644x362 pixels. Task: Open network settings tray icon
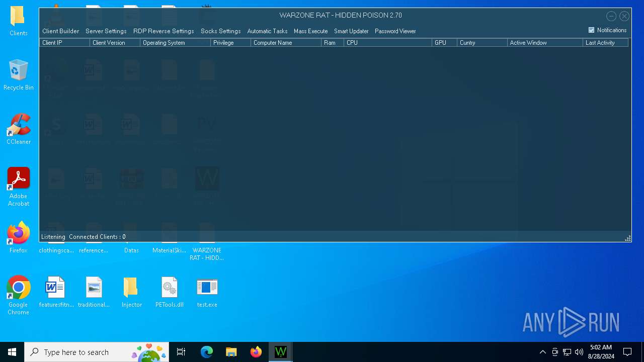pyautogui.click(x=567, y=352)
